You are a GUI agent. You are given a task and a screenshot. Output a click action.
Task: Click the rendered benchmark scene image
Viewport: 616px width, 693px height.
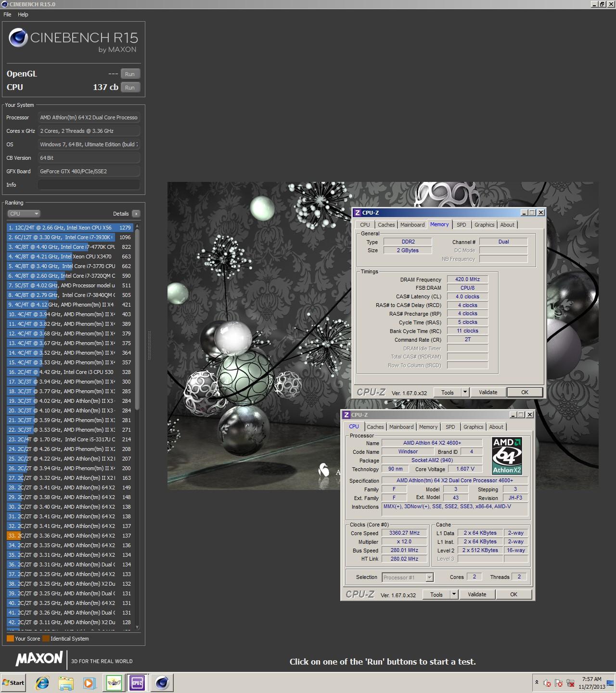point(260,335)
